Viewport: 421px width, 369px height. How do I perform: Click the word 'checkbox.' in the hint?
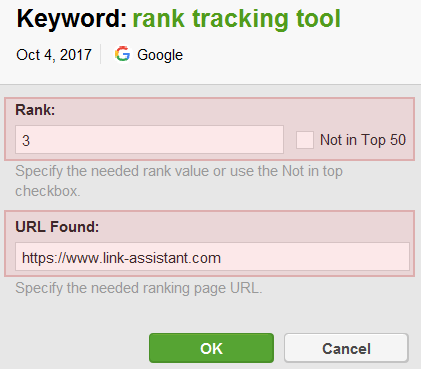click(x=48, y=191)
